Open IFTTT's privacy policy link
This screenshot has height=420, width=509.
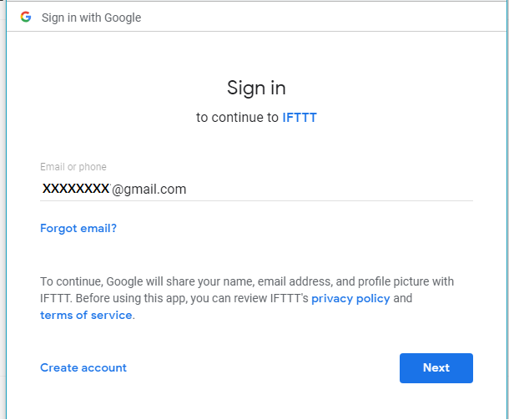(x=350, y=299)
